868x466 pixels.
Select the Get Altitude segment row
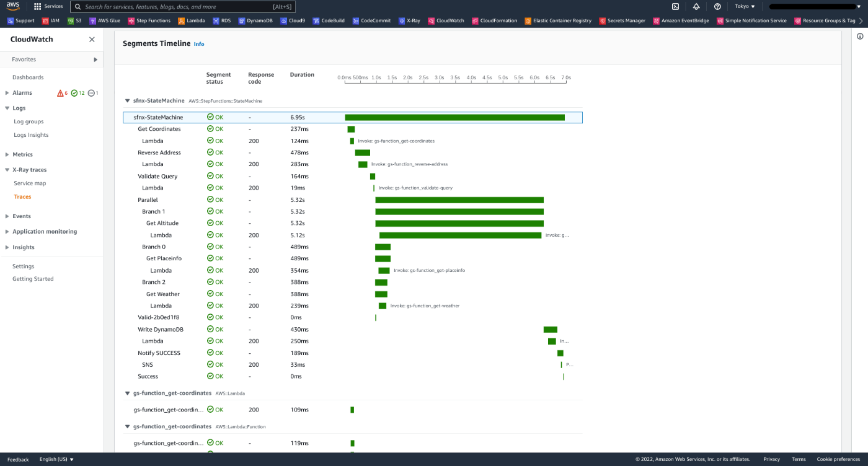click(x=353, y=223)
